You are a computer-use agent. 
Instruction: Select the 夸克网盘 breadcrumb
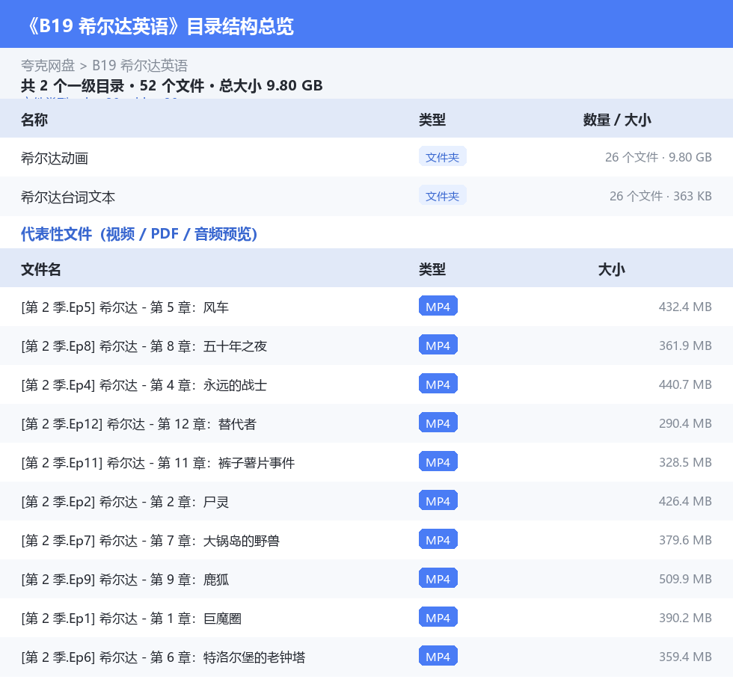[x=48, y=65]
